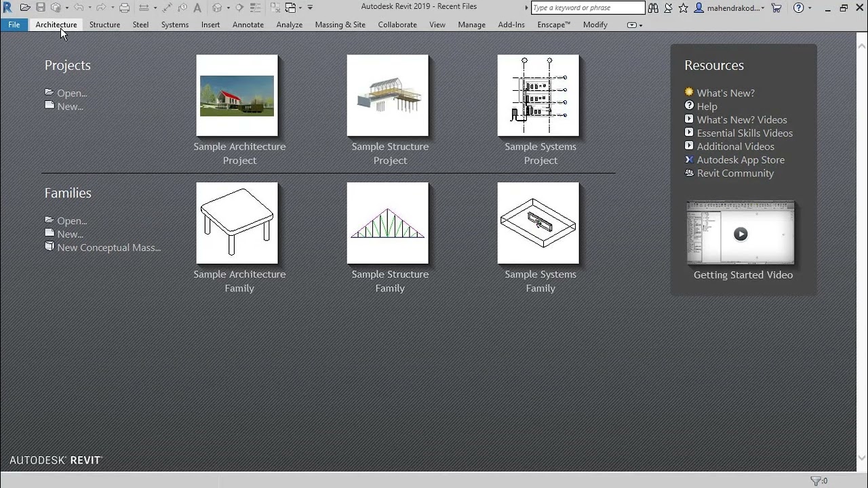Viewport: 868px width, 488px height.
Task: Click the Revit application logo icon
Action: (7, 7)
